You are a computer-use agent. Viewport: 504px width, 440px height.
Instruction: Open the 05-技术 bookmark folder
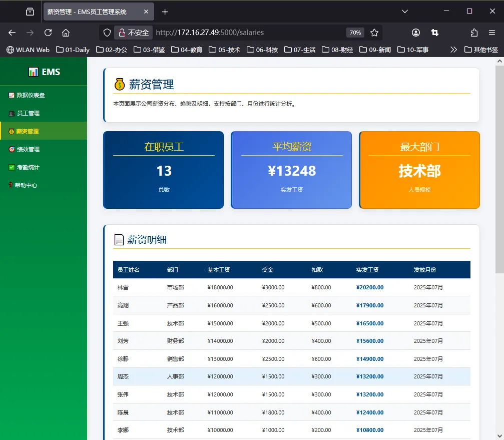[x=224, y=50]
